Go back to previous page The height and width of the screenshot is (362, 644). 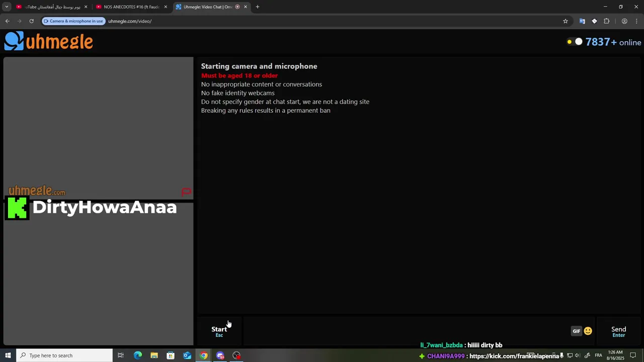(7, 21)
